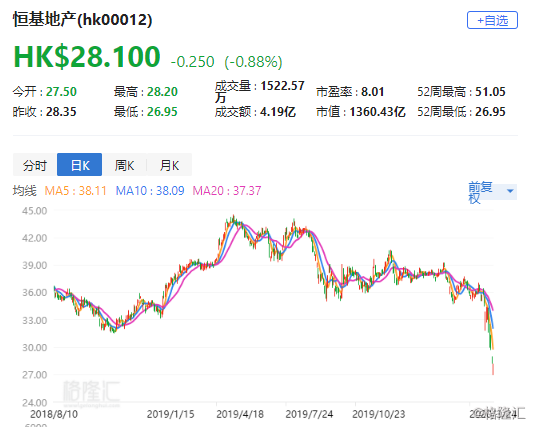533x427 pixels.
Task: Click the 市值 value 1360.43亿
Action: [x=377, y=112]
